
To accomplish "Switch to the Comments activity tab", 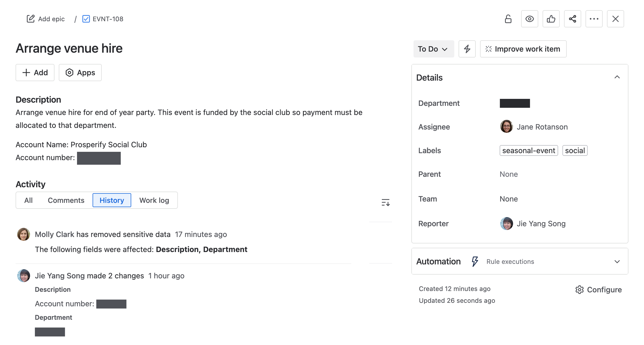I will coord(66,200).
